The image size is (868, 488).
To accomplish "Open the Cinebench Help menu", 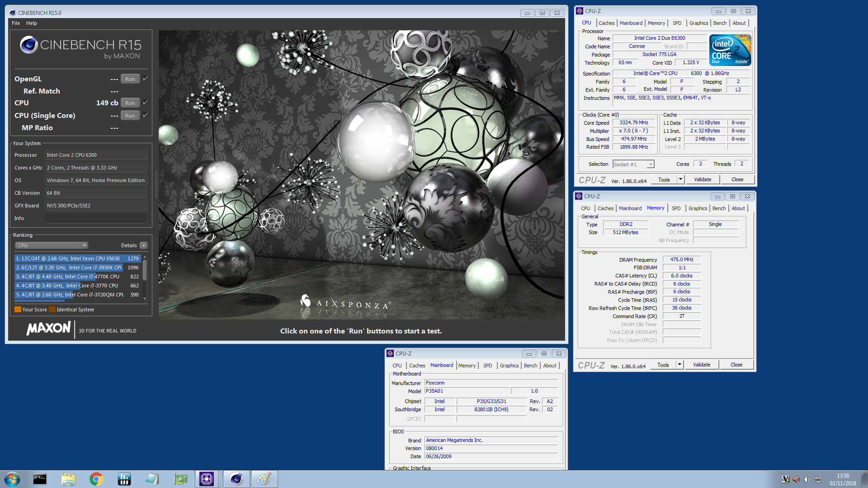I will [32, 23].
